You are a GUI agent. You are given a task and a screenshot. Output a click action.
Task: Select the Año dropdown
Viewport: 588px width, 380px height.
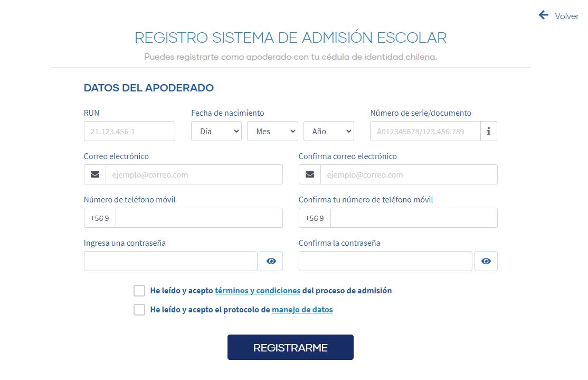coord(328,132)
